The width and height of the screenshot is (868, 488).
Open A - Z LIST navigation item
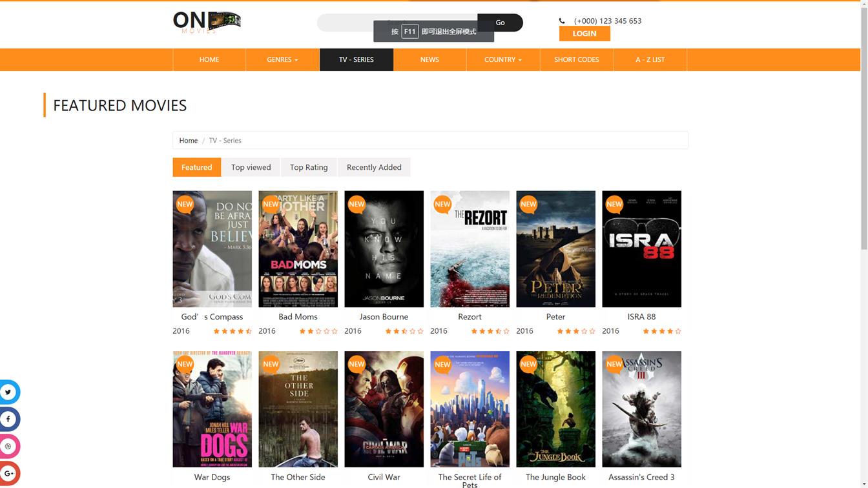coord(650,59)
